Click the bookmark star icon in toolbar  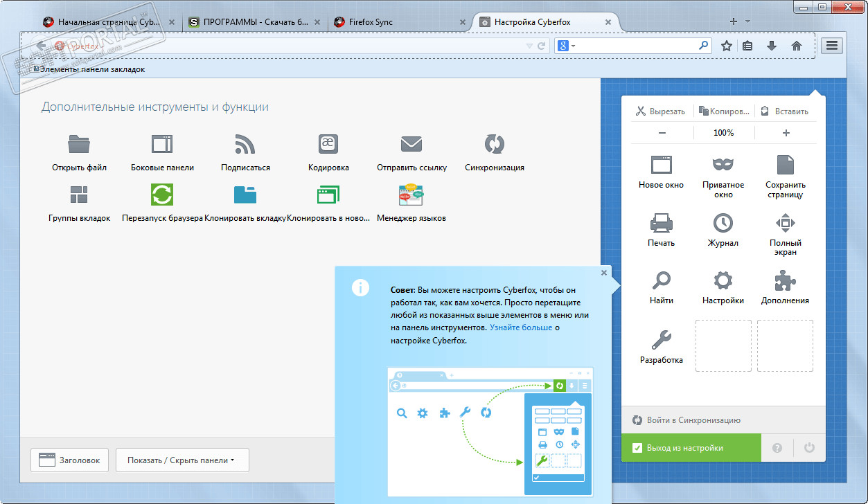[726, 46]
